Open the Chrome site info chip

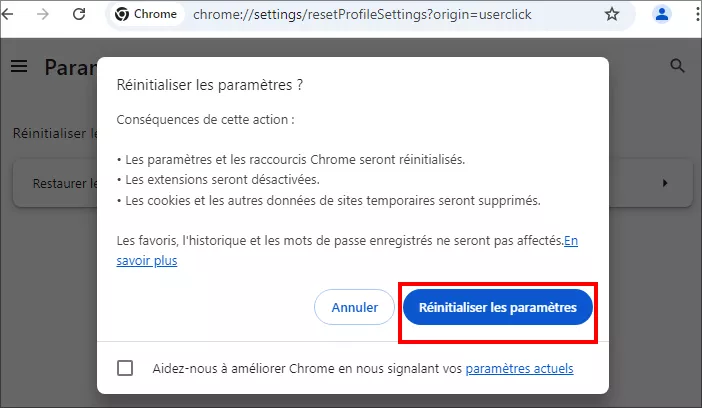click(x=146, y=14)
